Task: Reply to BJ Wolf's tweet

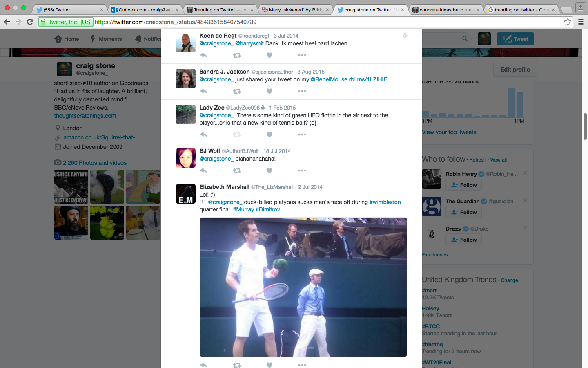Action: pyautogui.click(x=203, y=171)
